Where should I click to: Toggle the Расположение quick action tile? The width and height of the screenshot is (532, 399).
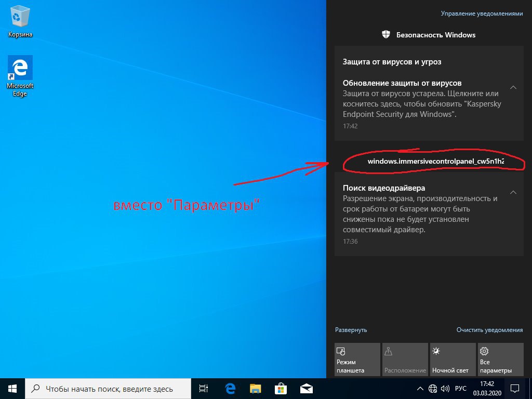click(405, 360)
